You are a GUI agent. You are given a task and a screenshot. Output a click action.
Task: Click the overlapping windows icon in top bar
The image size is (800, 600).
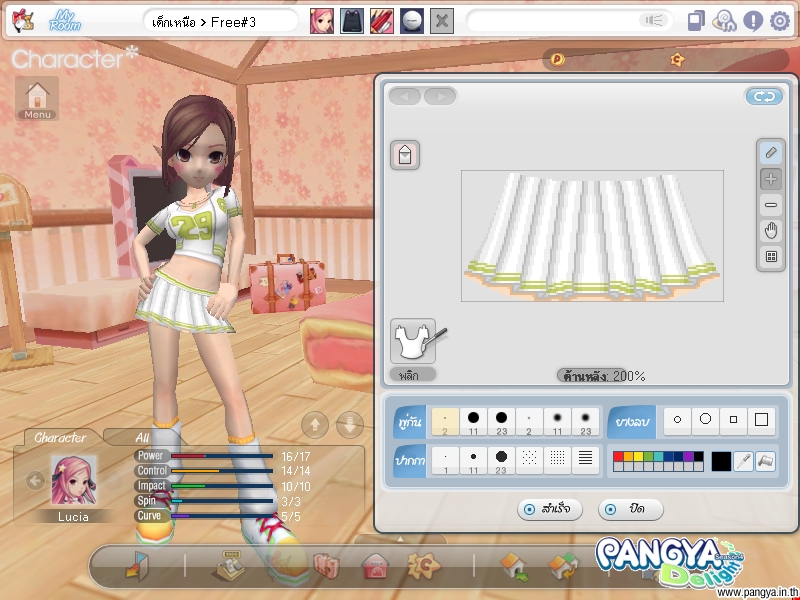[696, 21]
